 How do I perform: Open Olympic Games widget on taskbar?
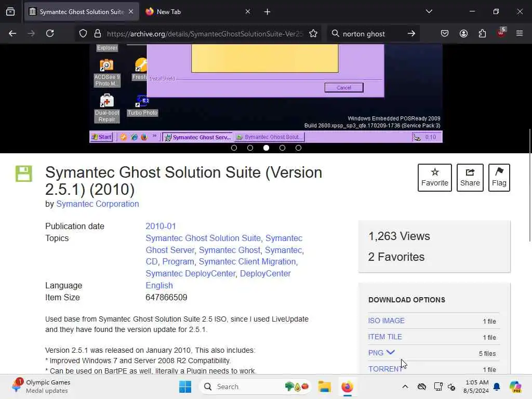tap(41, 387)
